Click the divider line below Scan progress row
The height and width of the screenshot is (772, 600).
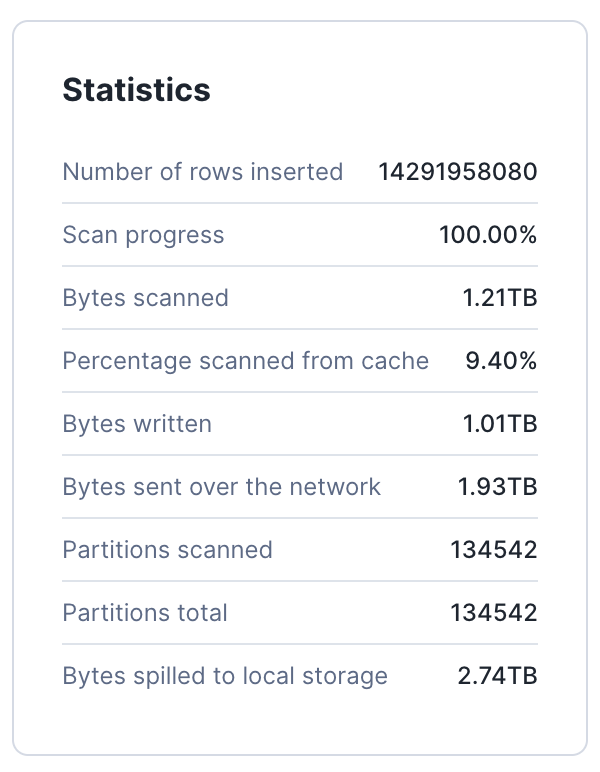point(300,266)
